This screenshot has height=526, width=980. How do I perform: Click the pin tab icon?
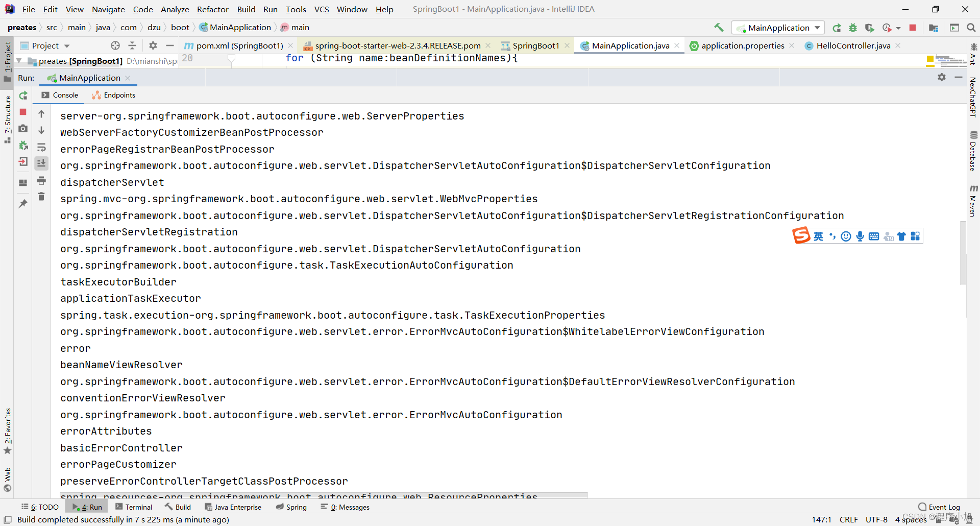click(23, 203)
